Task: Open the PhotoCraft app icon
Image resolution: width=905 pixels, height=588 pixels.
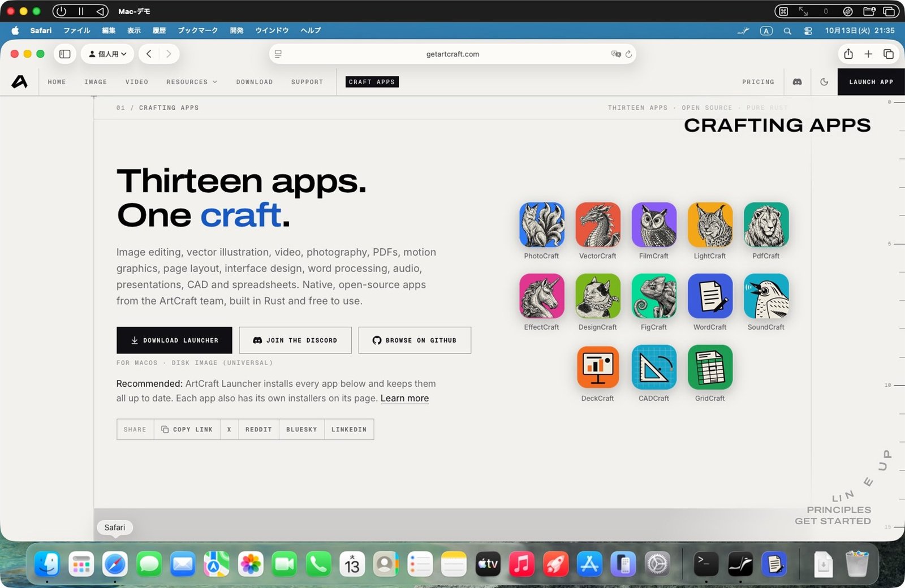Action: (x=541, y=224)
